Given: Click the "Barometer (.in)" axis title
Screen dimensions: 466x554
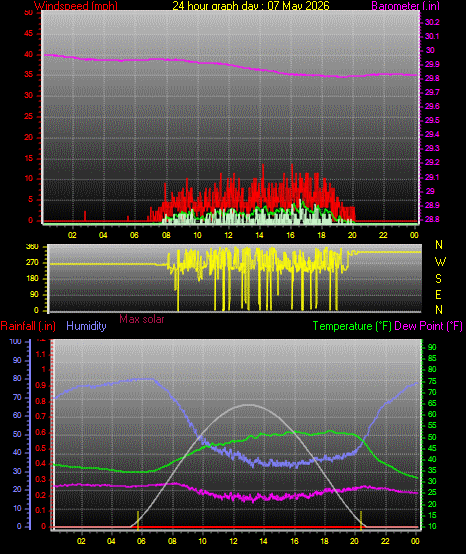Looking at the screenshot, I should [x=406, y=5].
